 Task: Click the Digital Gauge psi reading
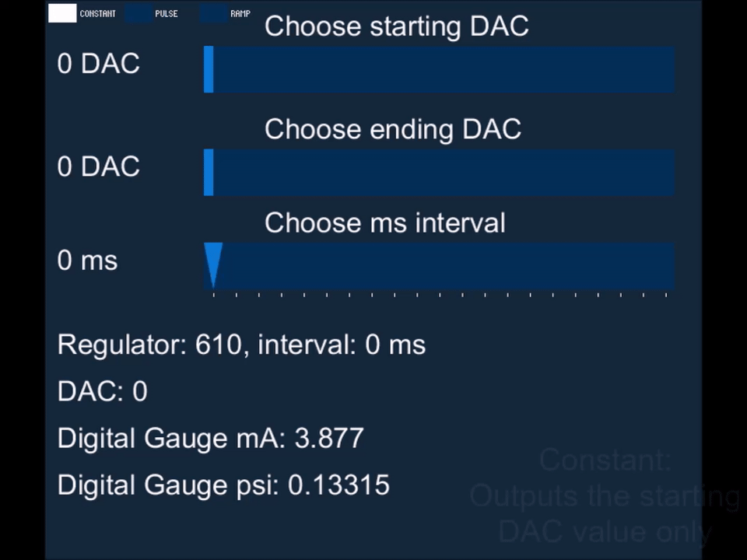223,485
